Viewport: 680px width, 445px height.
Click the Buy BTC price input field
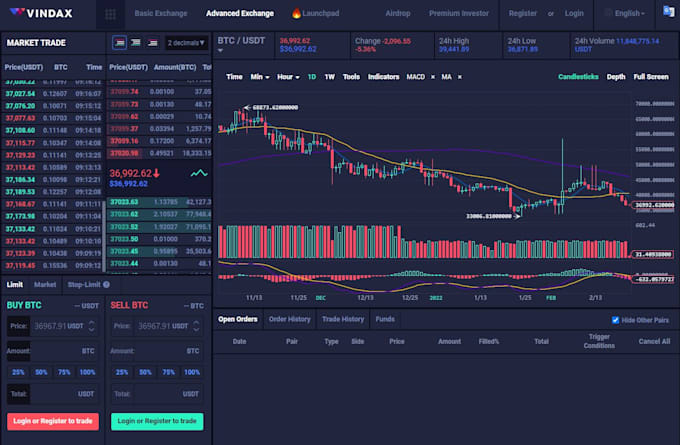pyautogui.click(x=52, y=326)
